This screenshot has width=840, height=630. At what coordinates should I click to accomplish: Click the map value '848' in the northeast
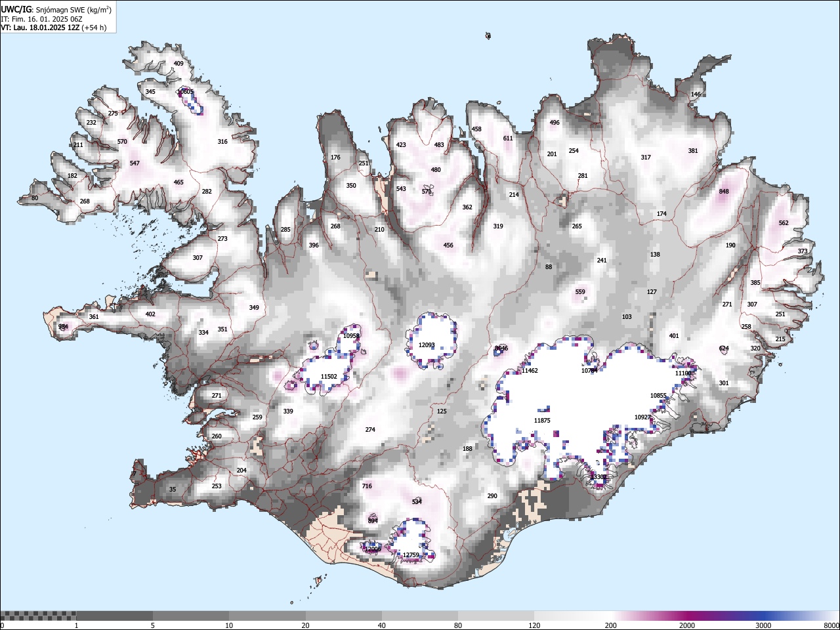point(724,192)
